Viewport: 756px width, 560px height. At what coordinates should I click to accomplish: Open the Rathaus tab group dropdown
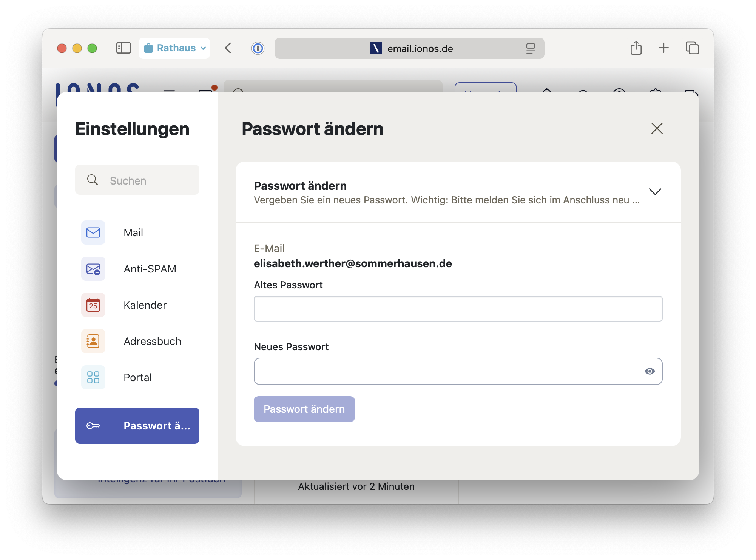174,48
